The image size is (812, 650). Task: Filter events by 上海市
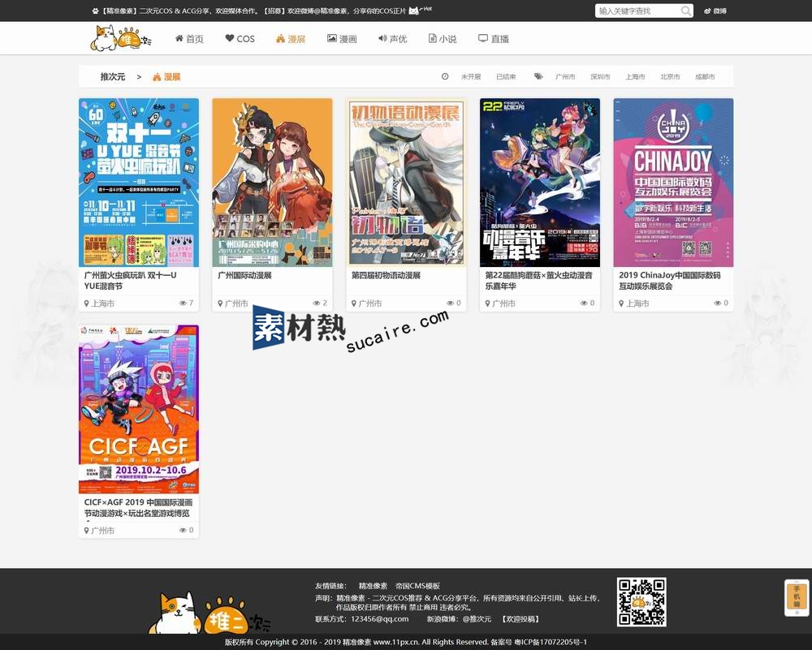coord(635,76)
